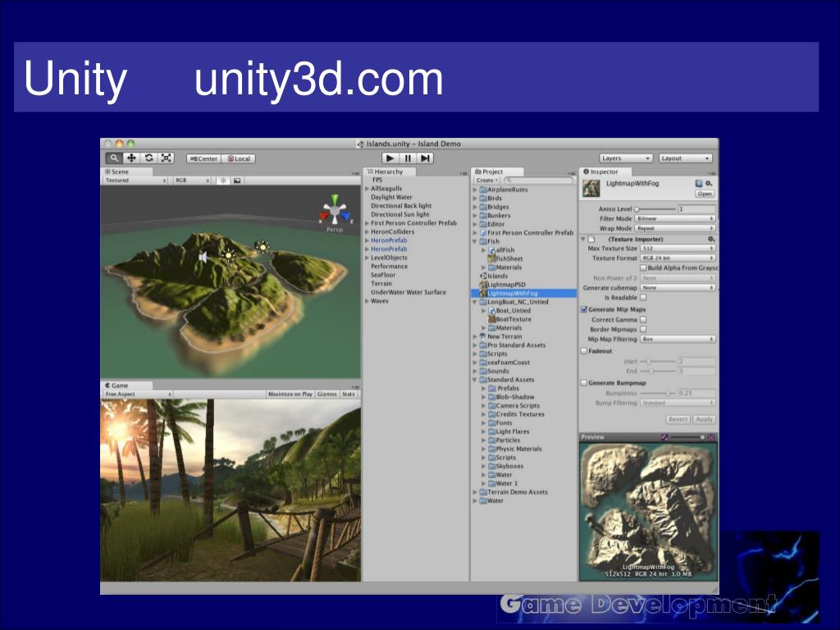Viewport: 840px width, 630px height.
Task: Click the Step frame button
Action: (425, 158)
